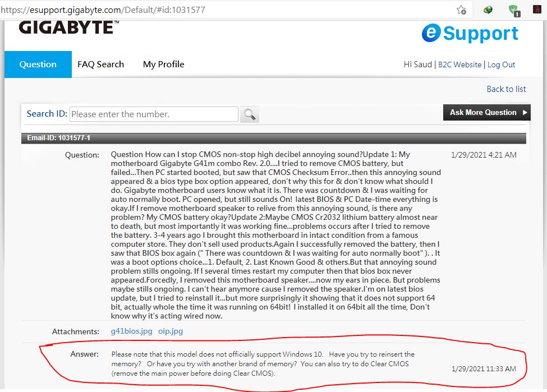Open the globe browser extension icon
Image resolution: width=547 pixels, height=392 pixels.
(488, 10)
